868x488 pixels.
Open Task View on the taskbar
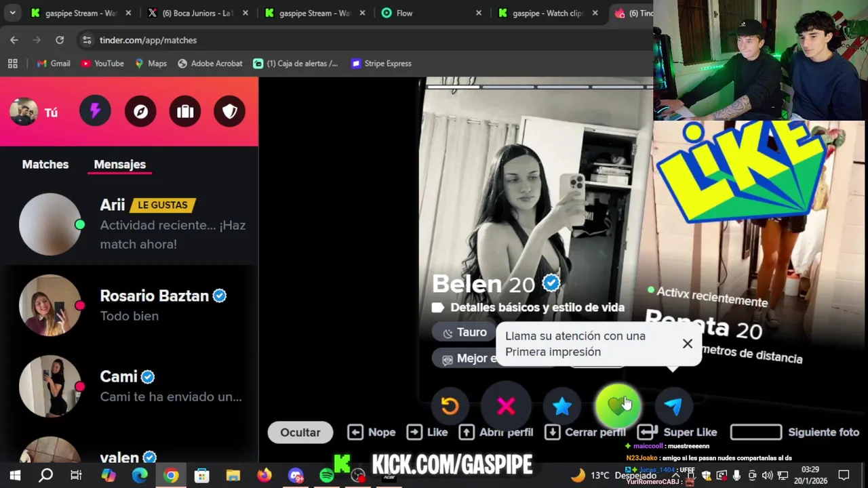(x=76, y=476)
